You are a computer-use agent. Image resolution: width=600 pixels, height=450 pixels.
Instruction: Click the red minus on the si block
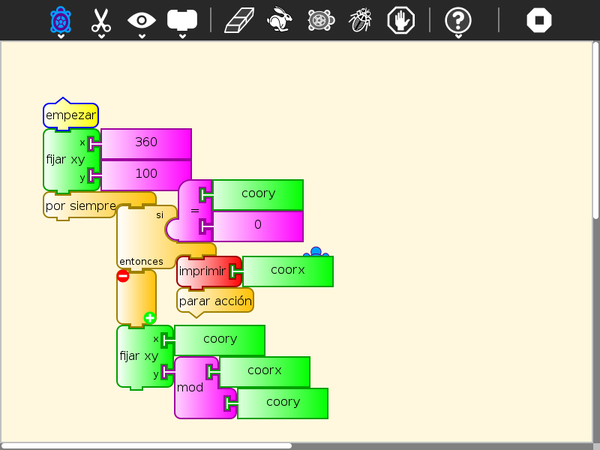[x=123, y=276]
